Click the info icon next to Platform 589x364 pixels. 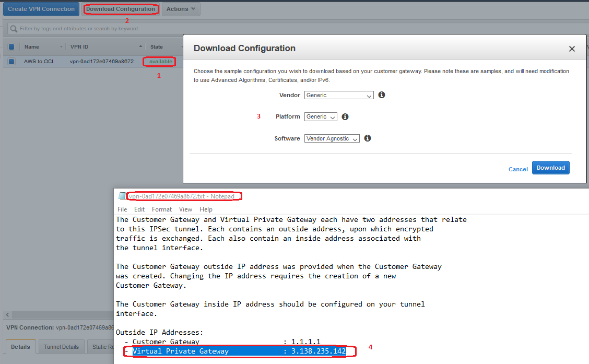pyautogui.click(x=345, y=117)
